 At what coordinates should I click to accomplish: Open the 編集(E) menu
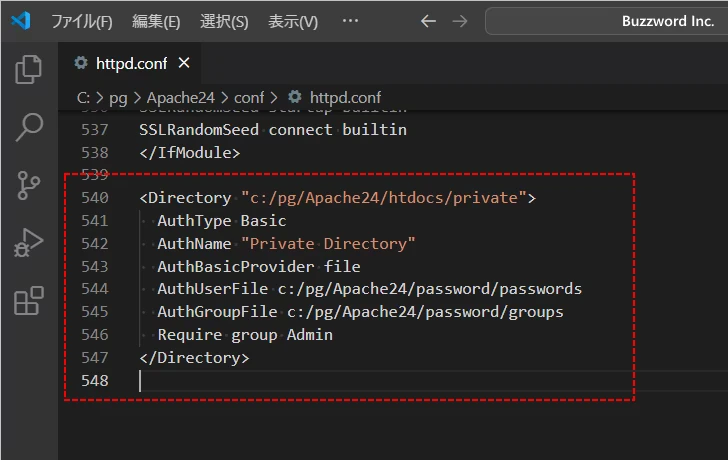[156, 21]
